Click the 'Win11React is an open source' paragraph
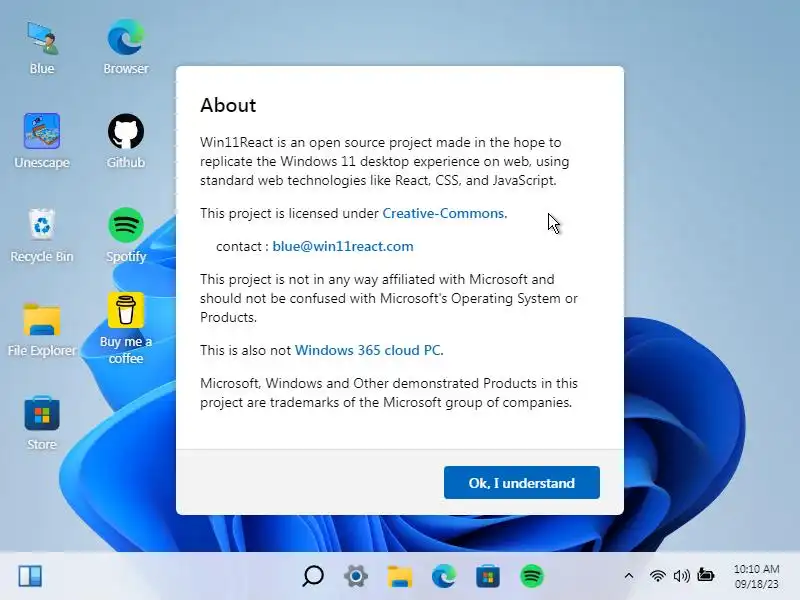This screenshot has height=600, width=800. point(385,161)
